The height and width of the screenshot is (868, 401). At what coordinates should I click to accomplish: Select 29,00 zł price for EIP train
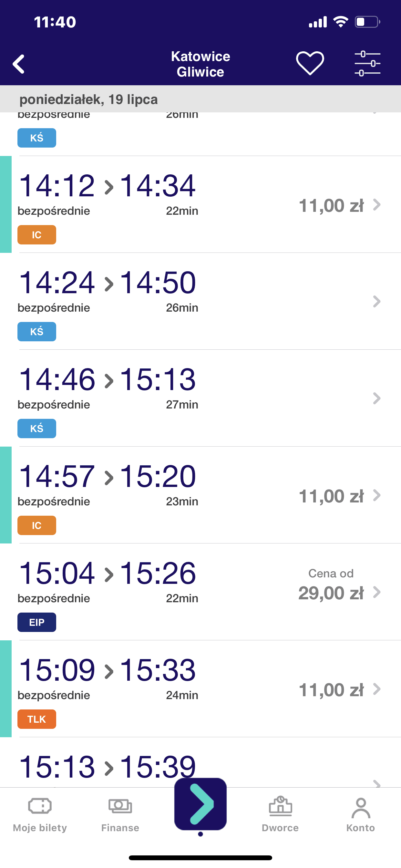click(x=331, y=593)
